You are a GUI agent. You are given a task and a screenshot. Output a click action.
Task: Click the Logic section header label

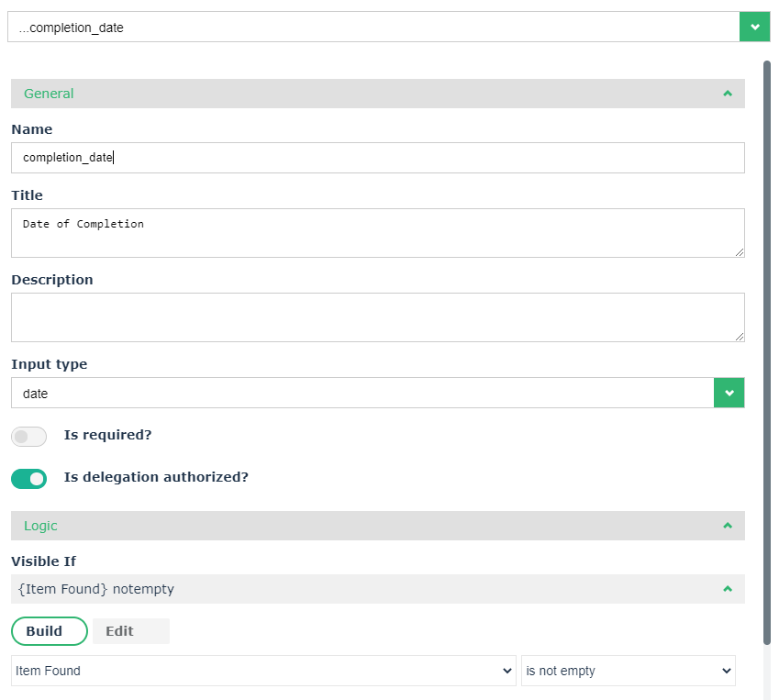click(x=40, y=526)
